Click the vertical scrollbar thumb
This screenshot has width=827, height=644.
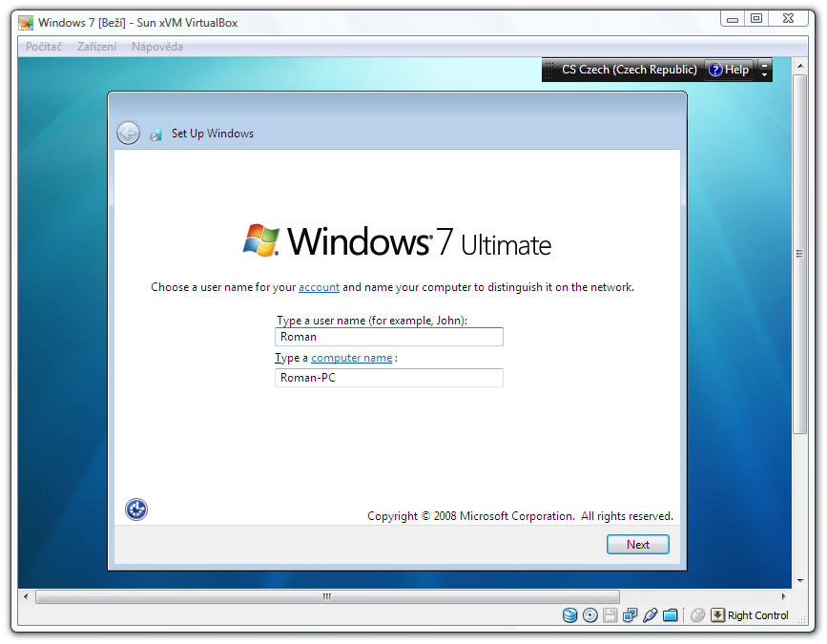tap(800, 254)
